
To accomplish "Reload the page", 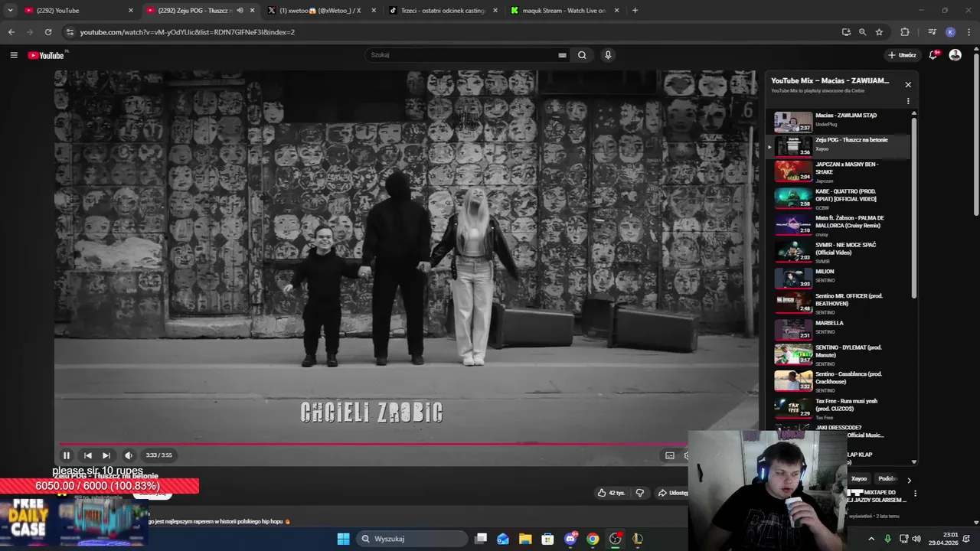I will tap(47, 32).
